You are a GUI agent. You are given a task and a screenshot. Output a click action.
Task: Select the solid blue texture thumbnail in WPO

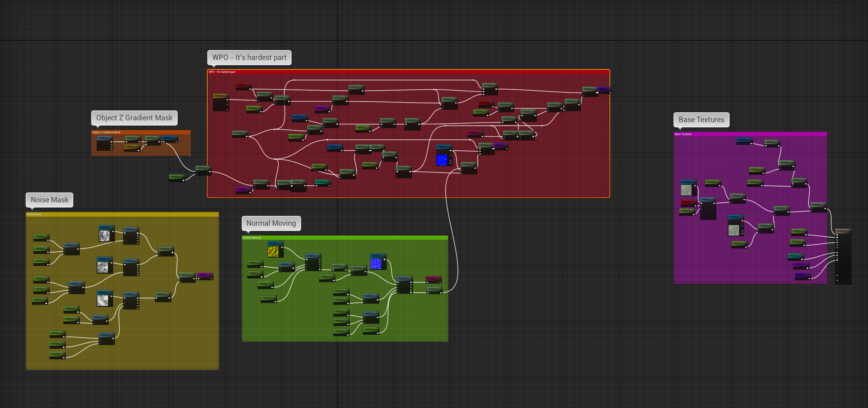point(442,160)
